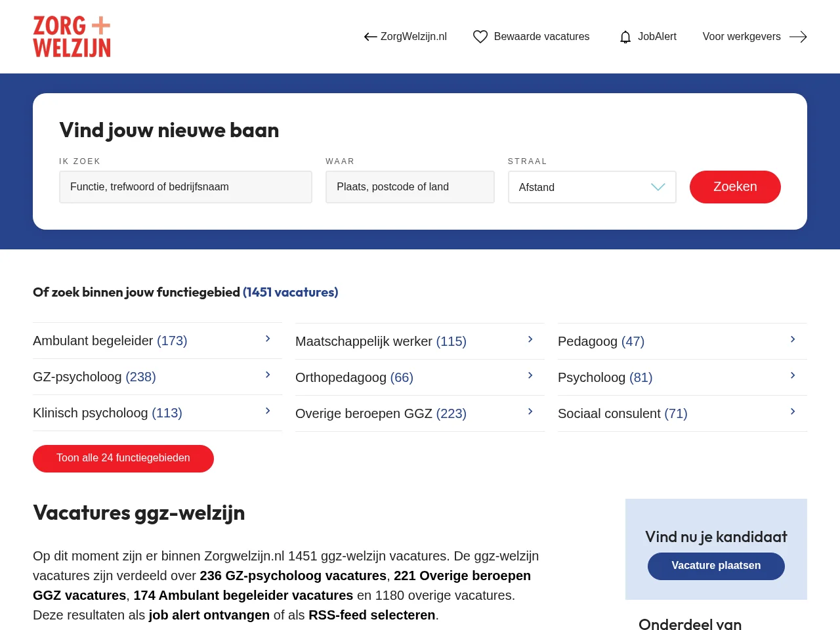Click the chevron on the Psycholoog row
This screenshot has height=630, width=840.
click(x=793, y=375)
